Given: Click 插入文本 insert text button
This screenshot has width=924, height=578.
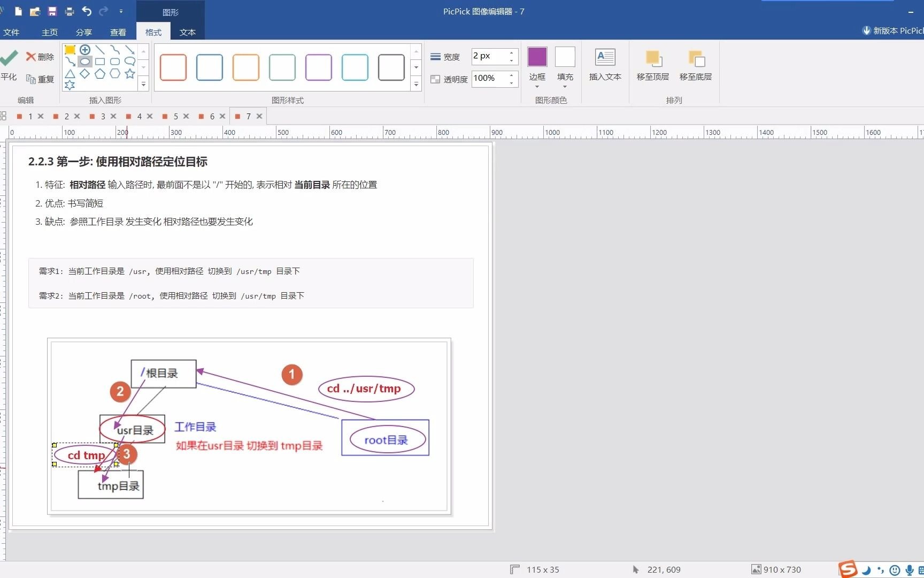Looking at the screenshot, I should pos(605,65).
